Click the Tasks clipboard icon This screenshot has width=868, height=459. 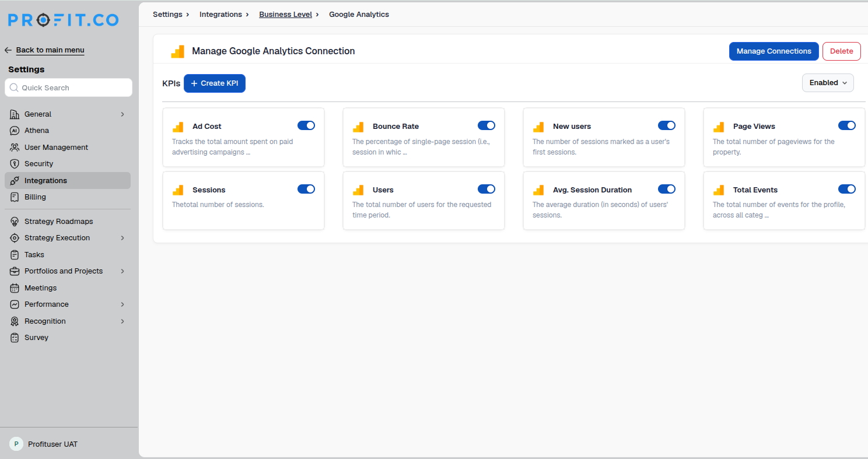[x=15, y=255]
